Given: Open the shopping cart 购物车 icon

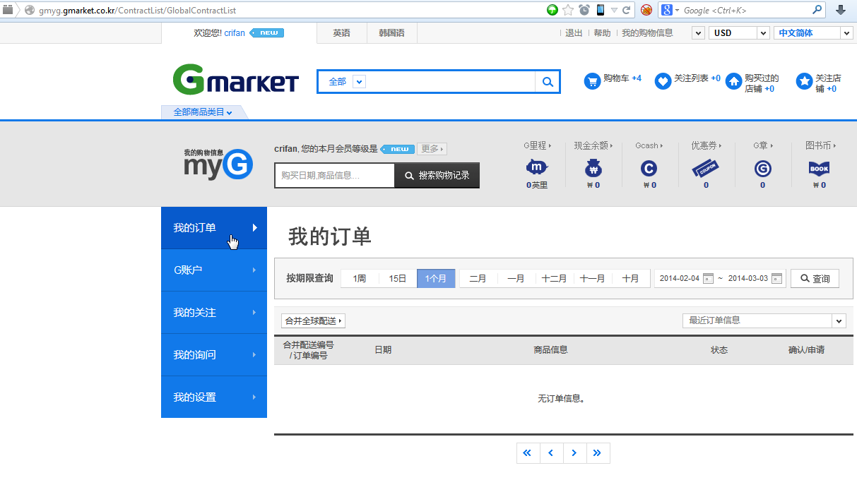Looking at the screenshot, I should [592, 82].
